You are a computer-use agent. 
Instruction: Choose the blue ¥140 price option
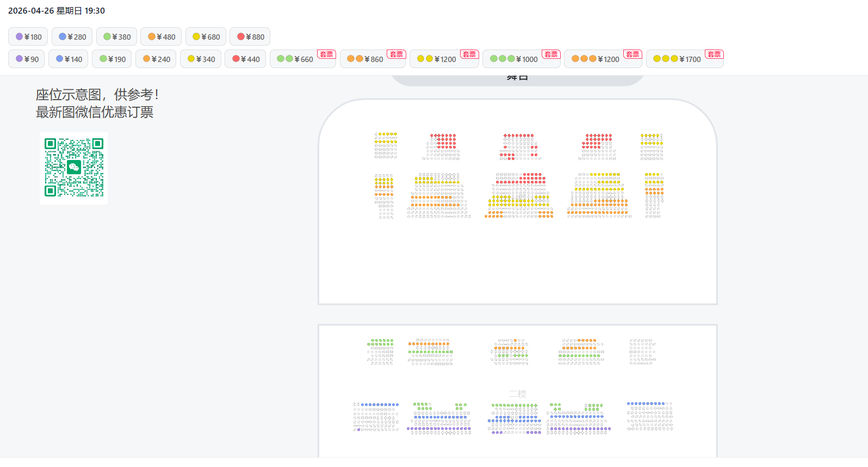click(69, 59)
